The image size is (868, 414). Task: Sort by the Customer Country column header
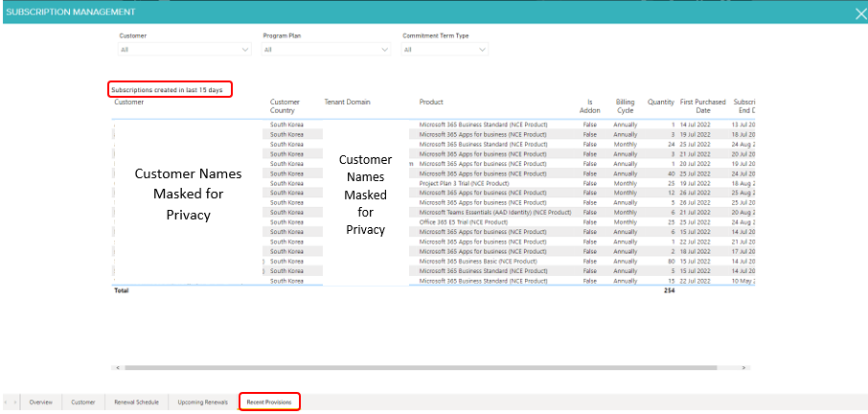[285, 106]
